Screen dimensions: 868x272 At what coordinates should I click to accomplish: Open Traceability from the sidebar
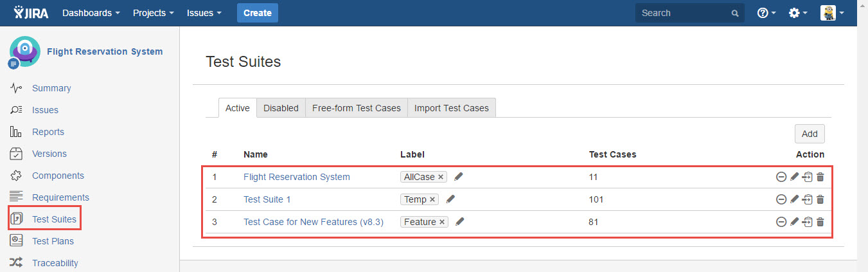(x=55, y=263)
